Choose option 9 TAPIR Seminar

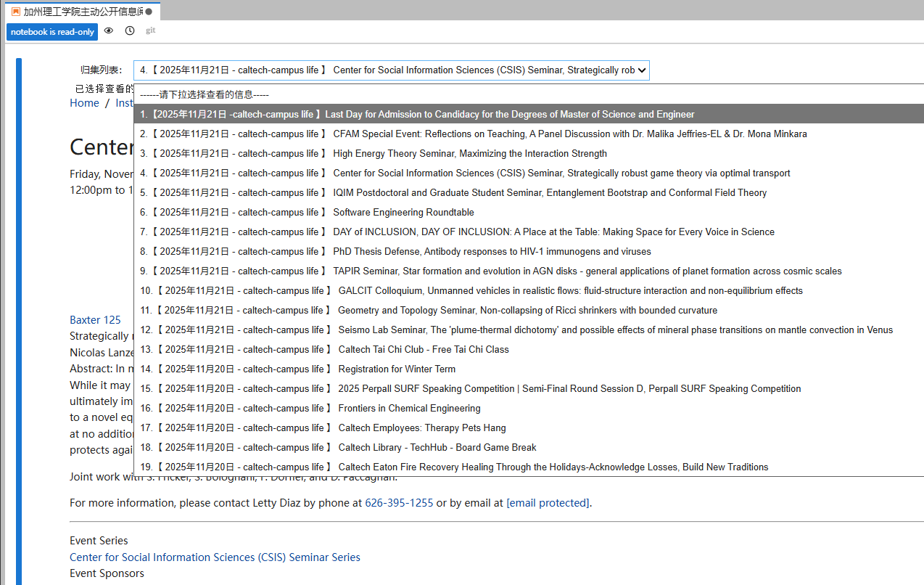(x=529, y=271)
